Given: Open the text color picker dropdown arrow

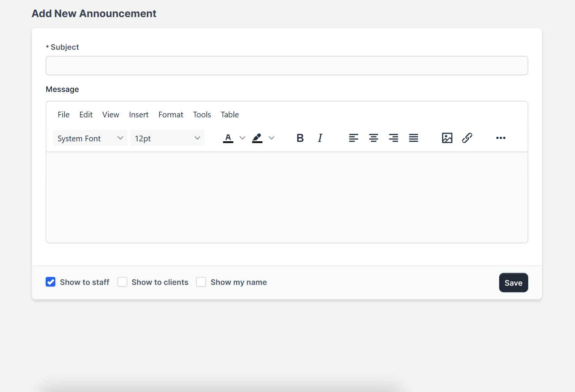Looking at the screenshot, I should 242,138.
